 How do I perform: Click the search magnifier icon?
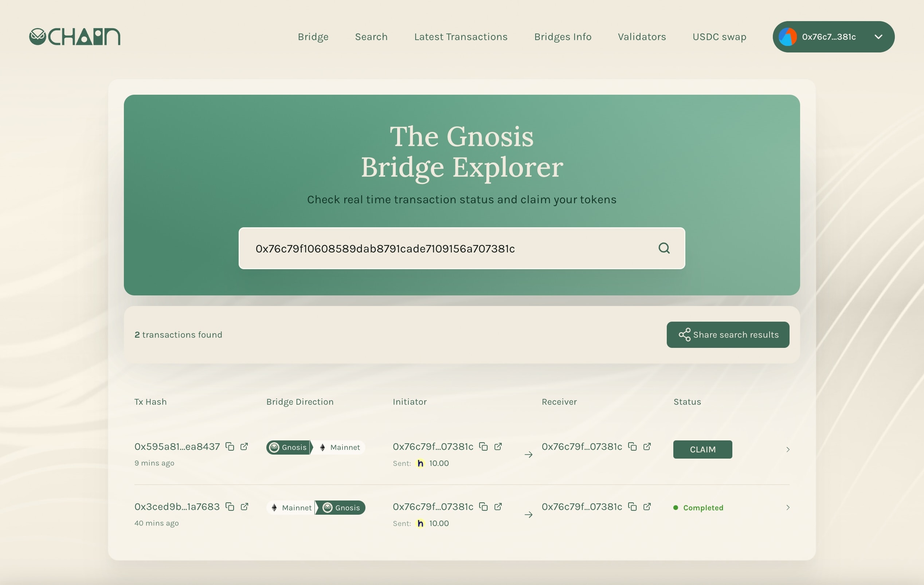tap(664, 248)
